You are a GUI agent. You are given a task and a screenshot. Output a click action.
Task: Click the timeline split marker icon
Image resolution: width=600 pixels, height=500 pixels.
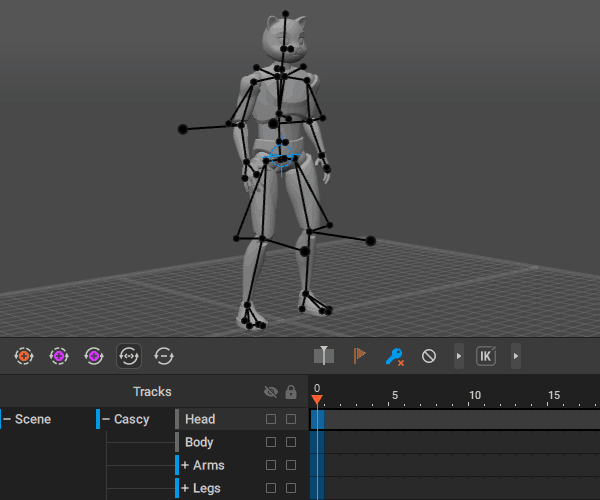323,355
